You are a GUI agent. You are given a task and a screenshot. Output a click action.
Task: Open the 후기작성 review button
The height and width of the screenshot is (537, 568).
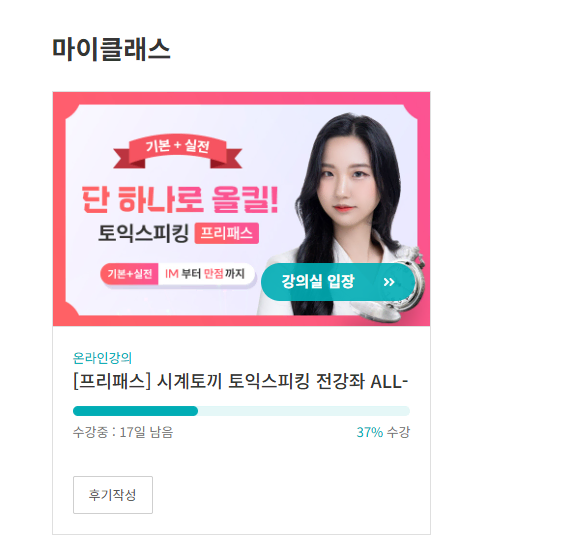113,495
